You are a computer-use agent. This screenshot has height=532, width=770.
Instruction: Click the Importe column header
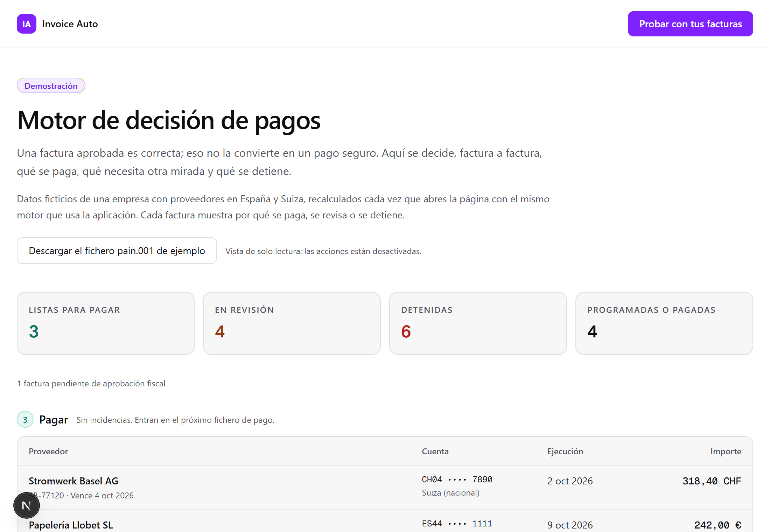(726, 451)
